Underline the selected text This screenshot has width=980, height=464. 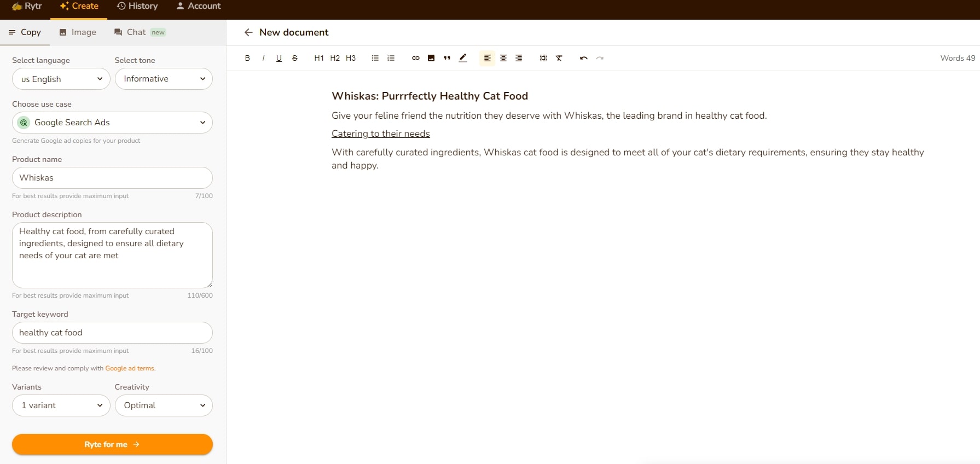279,58
